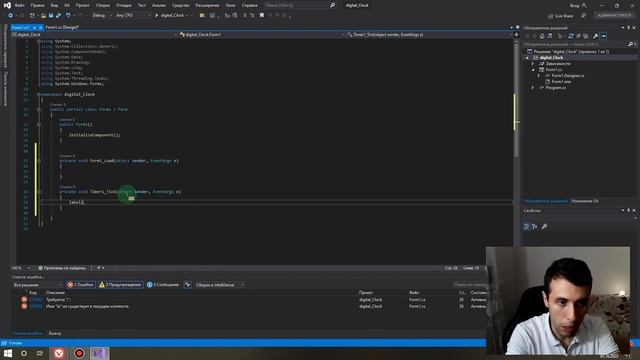
Task: Click the Visual Studio logo icon
Action: (x=7, y=5)
